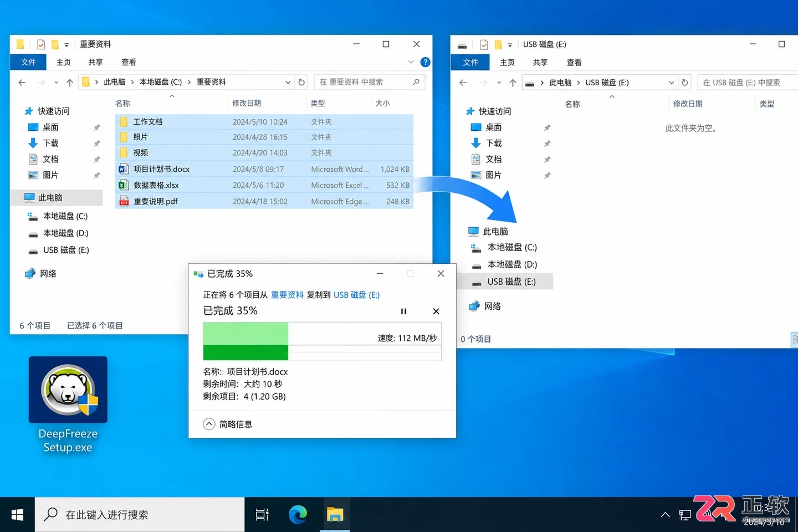Open the 视频 folder icon
This screenshot has height=532, width=798.
(124, 153)
